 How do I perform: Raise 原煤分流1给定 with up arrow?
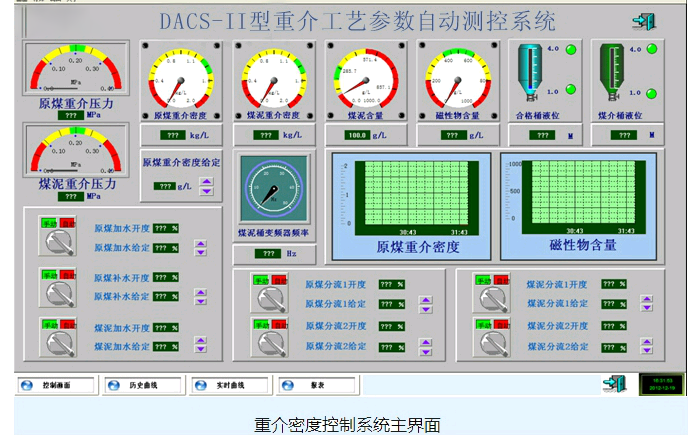coord(426,297)
